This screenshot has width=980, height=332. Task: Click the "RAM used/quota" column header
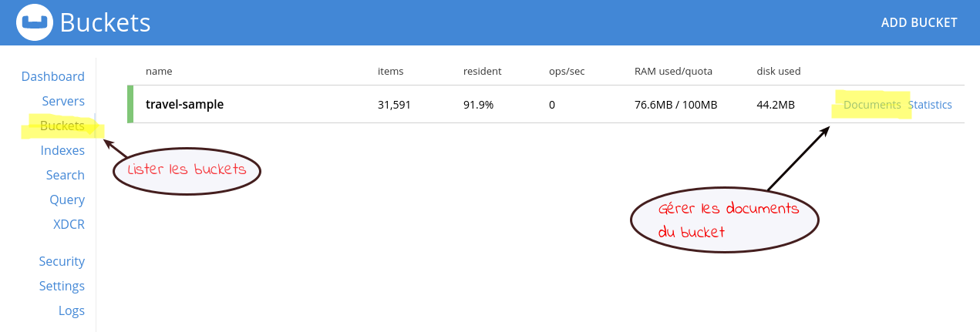(673, 71)
